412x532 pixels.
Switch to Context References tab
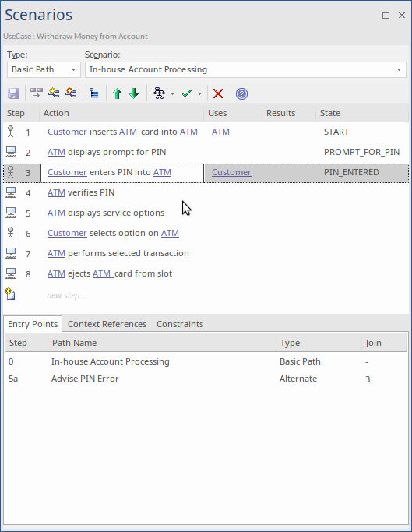(107, 324)
